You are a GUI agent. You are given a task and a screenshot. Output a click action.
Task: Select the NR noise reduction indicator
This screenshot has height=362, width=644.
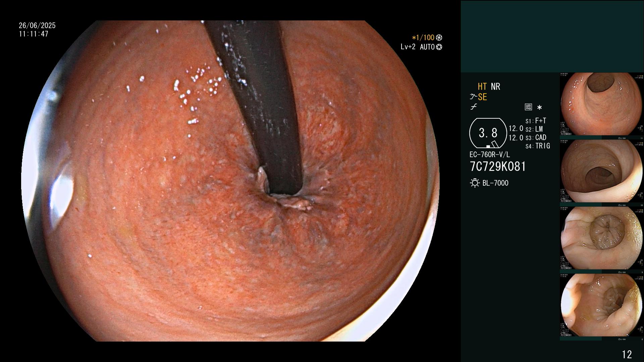(495, 86)
